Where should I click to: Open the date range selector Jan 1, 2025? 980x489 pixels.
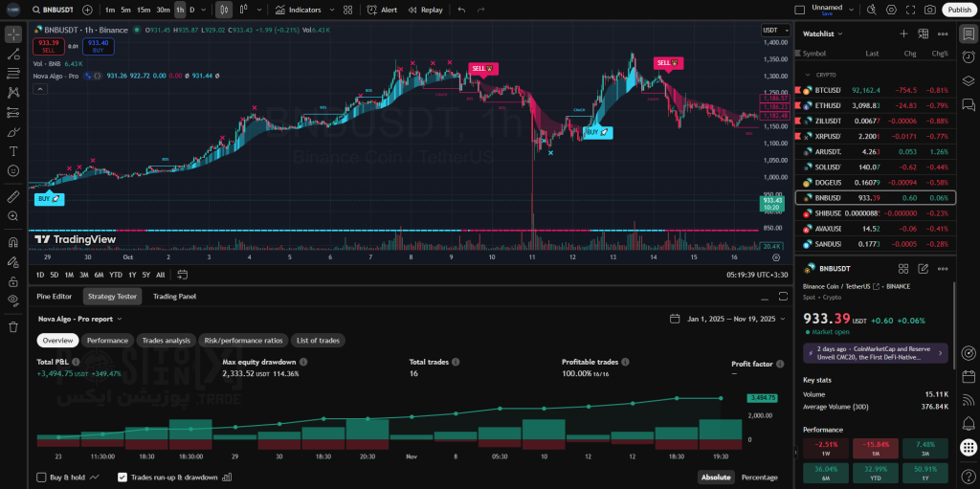point(728,319)
